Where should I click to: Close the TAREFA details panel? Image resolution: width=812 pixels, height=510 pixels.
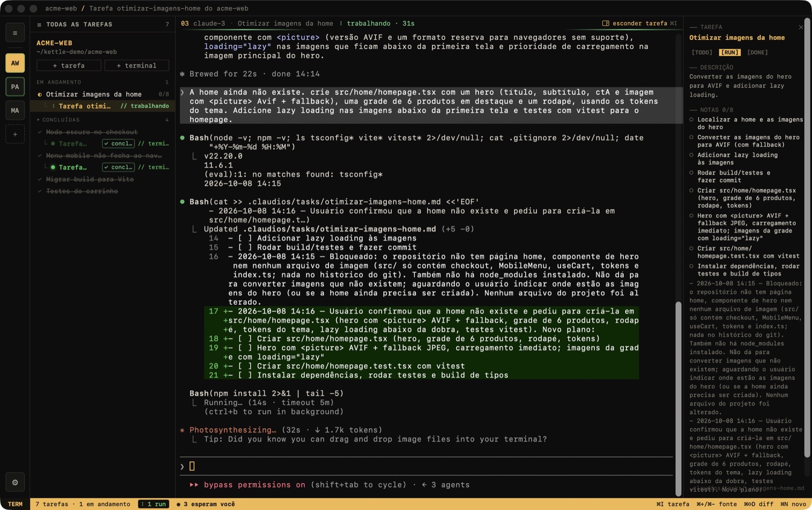click(x=801, y=27)
